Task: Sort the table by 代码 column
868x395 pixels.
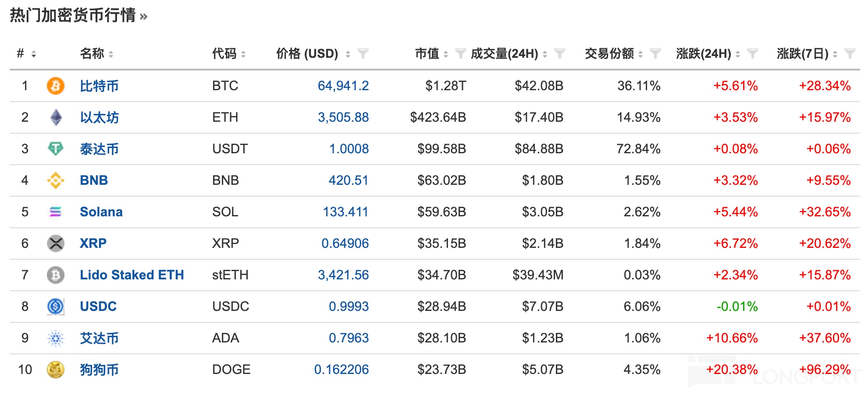Action: tap(243, 54)
